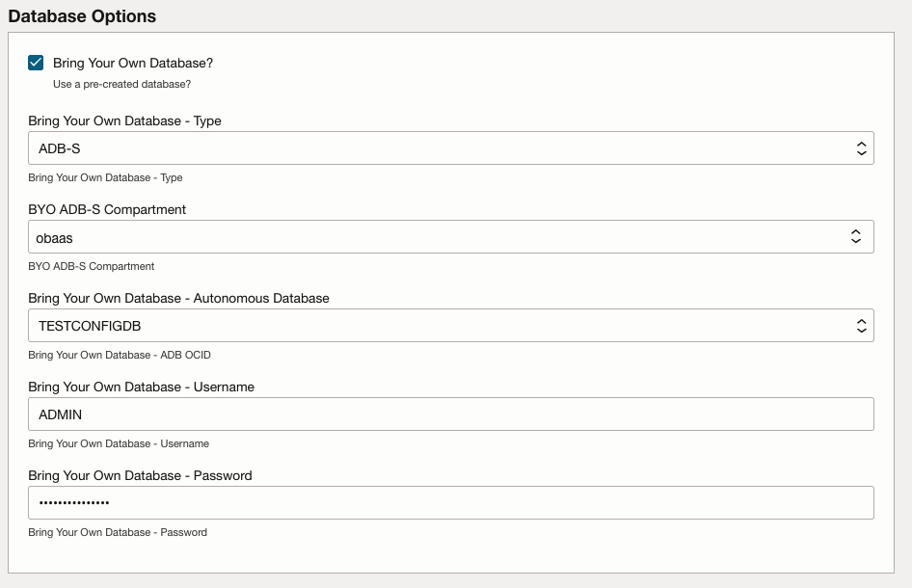Open the Bring Your Own Database Type dropdown

(450, 147)
